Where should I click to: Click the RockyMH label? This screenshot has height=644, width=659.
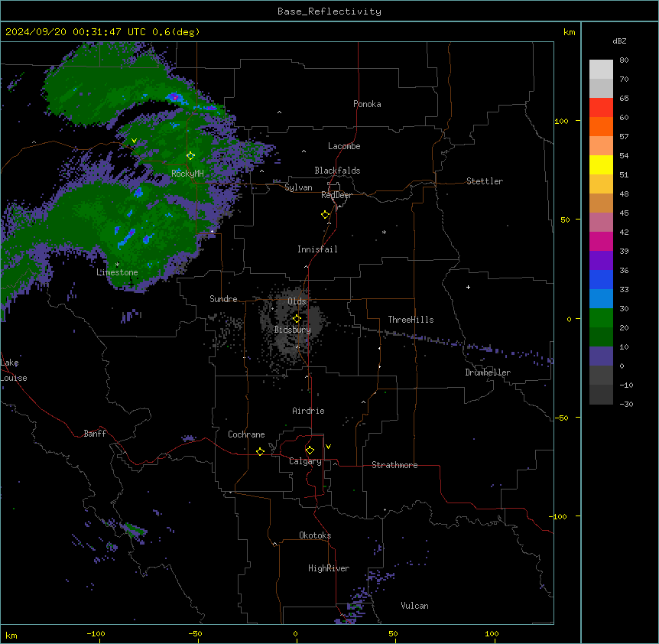click(x=187, y=174)
